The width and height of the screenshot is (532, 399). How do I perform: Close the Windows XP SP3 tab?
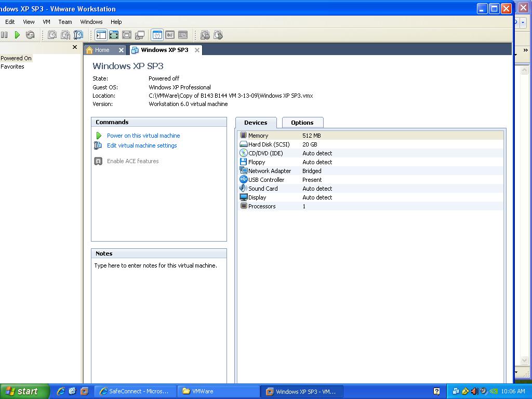(x=197, y=50)
